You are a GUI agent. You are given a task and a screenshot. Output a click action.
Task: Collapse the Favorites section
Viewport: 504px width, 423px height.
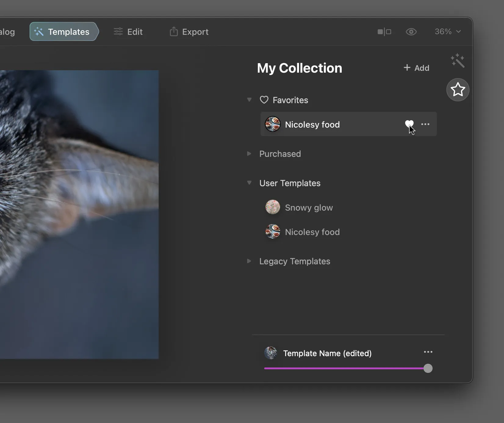point(249,100)
